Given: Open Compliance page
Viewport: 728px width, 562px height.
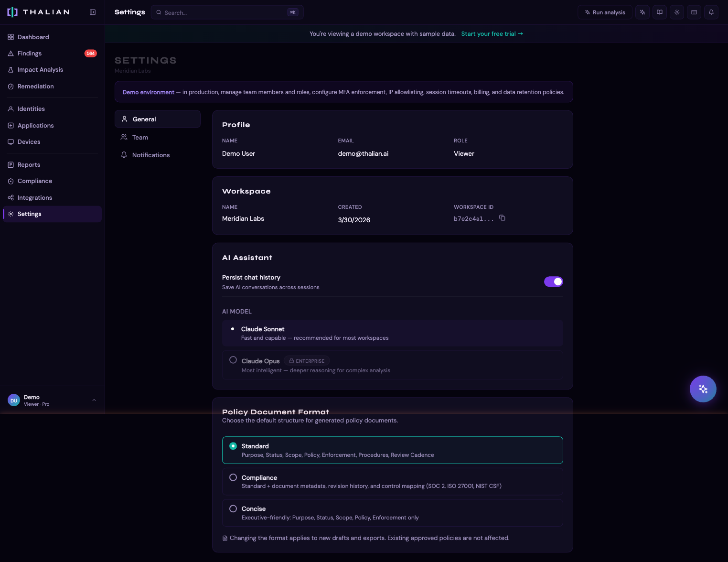Looking at the screenshot, I should coord(52,181).
